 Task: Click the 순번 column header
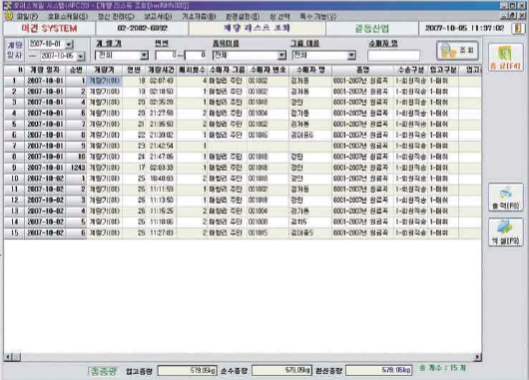pyautogui.click(x=76, y=70)
